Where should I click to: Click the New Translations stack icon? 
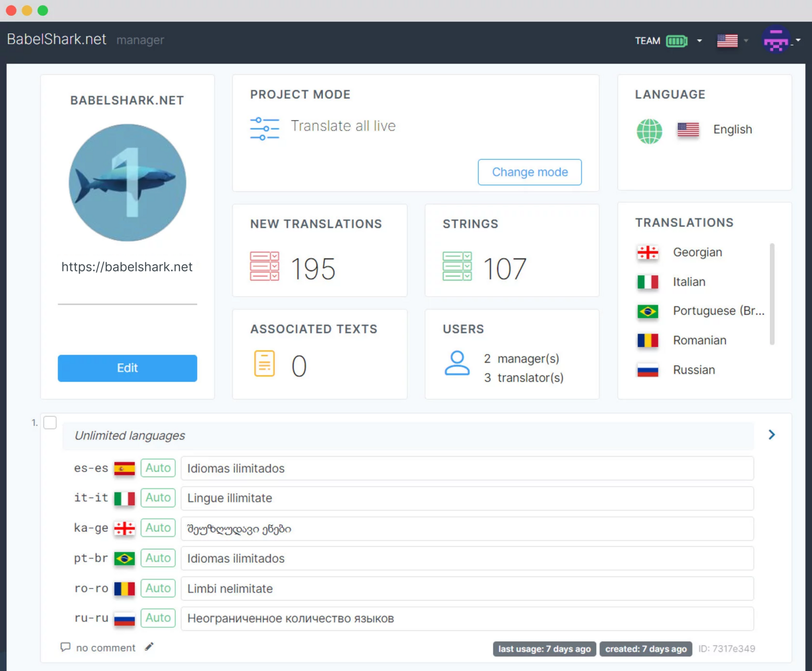[x=264, y=266]
